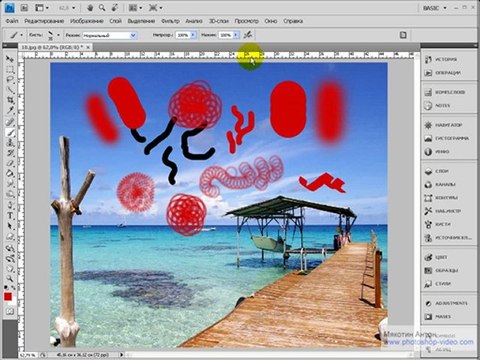
Task: Select the Crop tool
Action: pos(10,100)
